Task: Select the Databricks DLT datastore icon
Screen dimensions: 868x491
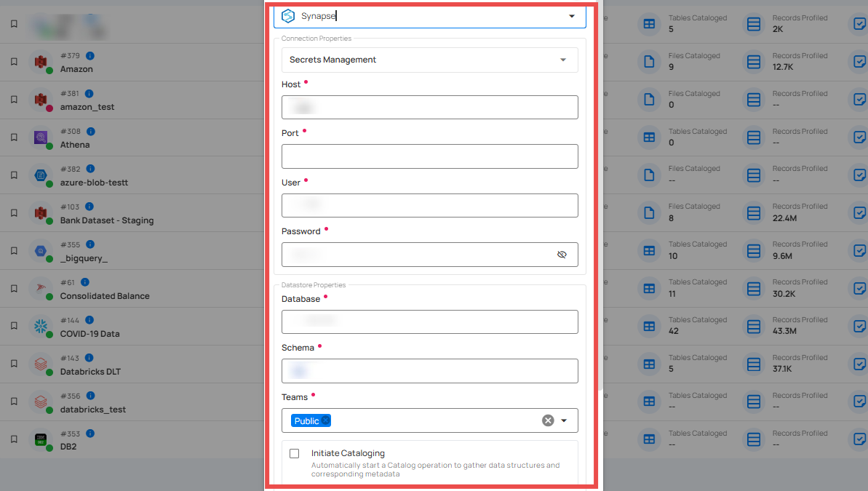Action: point(41,364)
